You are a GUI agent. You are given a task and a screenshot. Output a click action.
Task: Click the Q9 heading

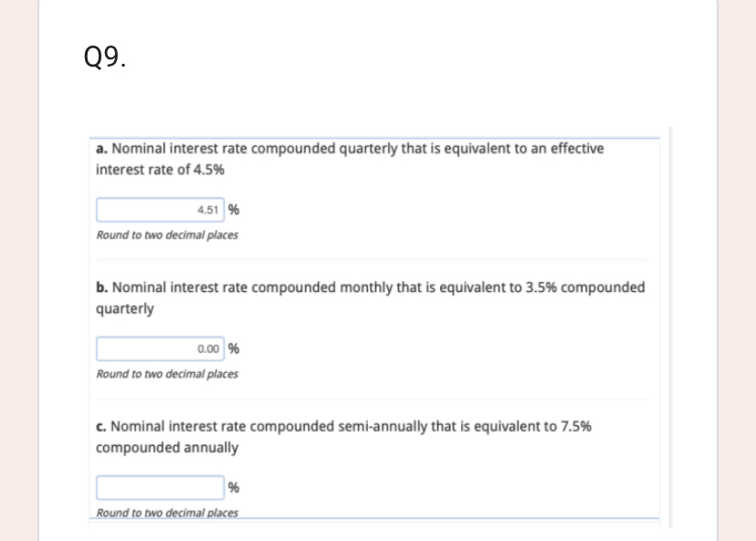pyautogui.click(x=104, y=58)
